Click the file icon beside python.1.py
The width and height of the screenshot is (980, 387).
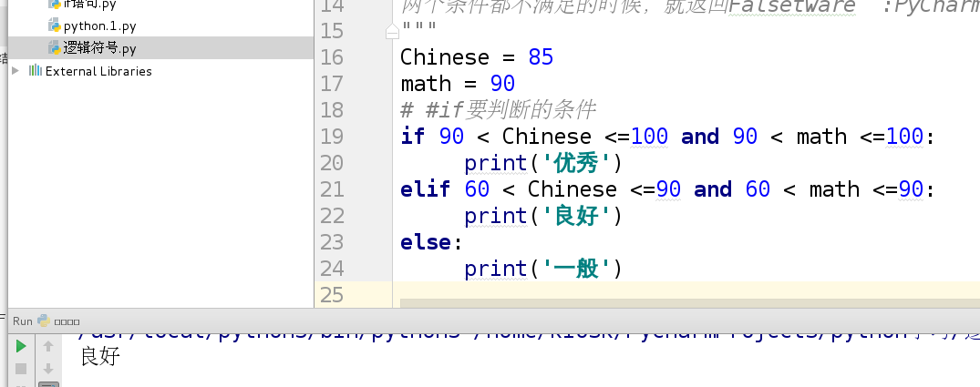point(55,25)
